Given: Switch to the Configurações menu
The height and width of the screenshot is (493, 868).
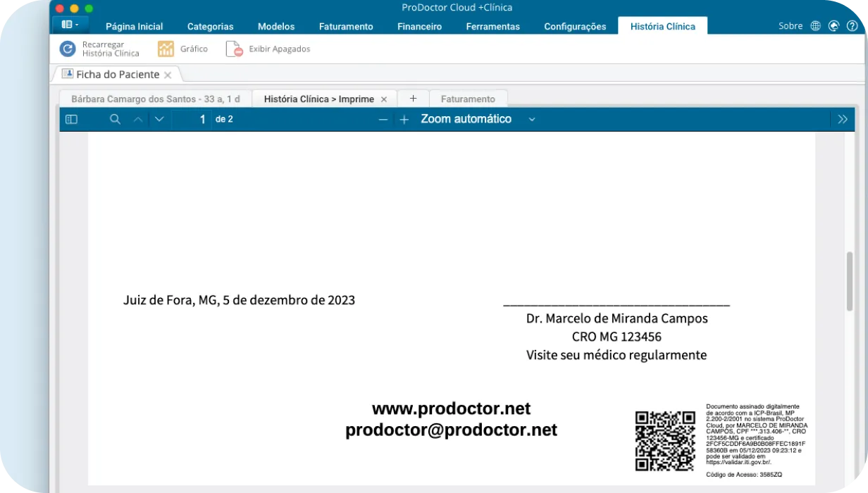Looking at the screenshot, I should tap(575, 26).
